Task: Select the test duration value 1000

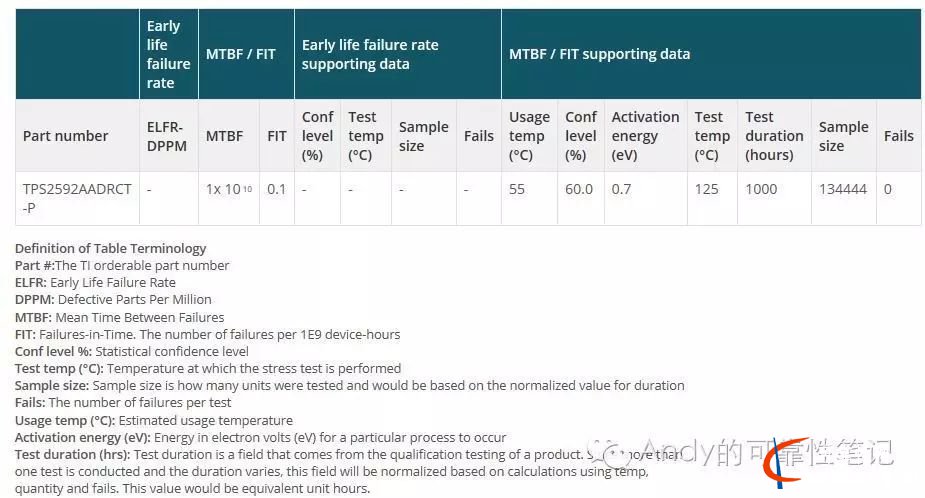Action: click(761, 189)
